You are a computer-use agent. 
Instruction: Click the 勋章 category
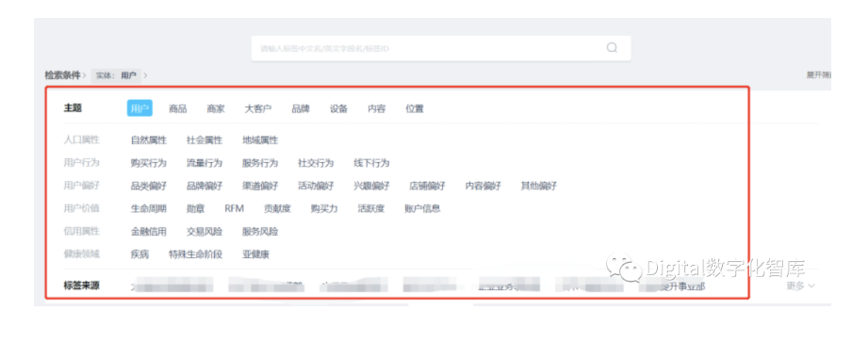(195, 208)
